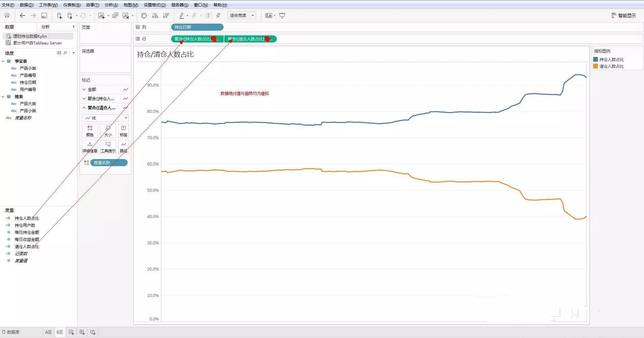The width and height of the screenshot is (644, 338).
Task: Open the 数据(D) menu
Action: pos(27,5)
